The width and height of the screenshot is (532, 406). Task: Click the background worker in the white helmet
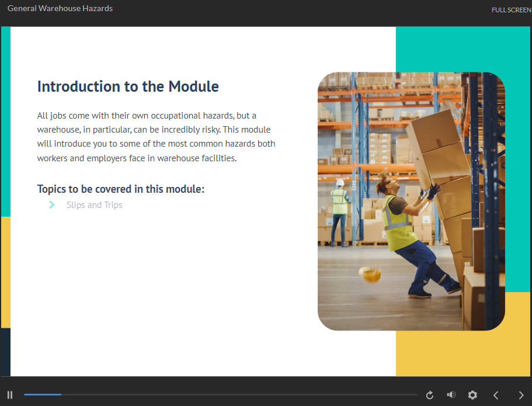coord(339,210)
